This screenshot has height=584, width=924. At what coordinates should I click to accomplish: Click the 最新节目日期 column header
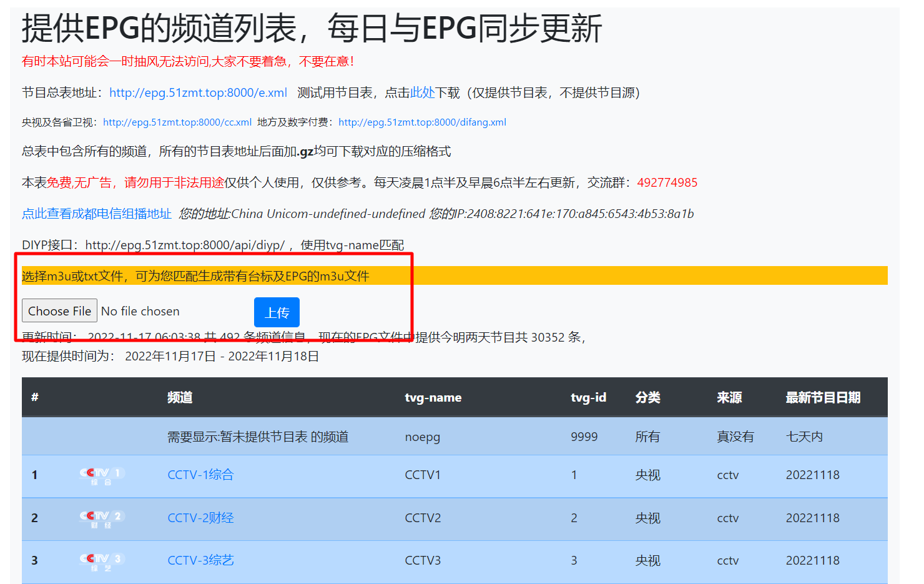point(823,398)
